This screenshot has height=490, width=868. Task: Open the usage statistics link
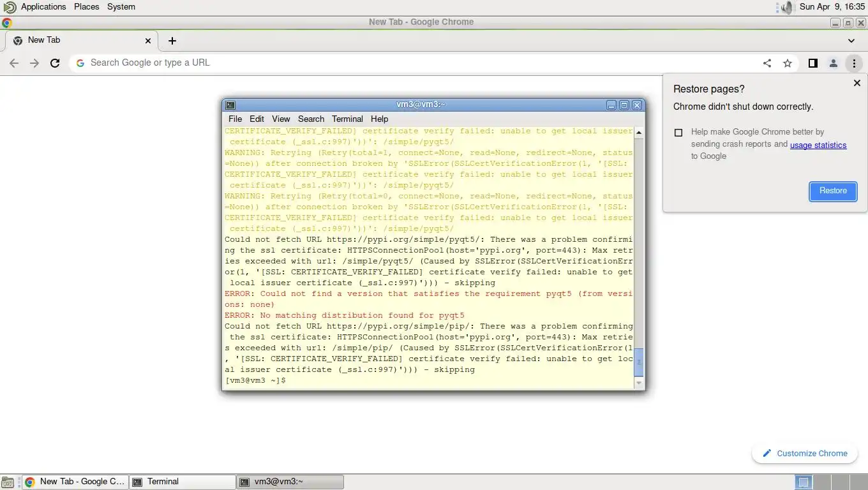(x=818, y=145)
